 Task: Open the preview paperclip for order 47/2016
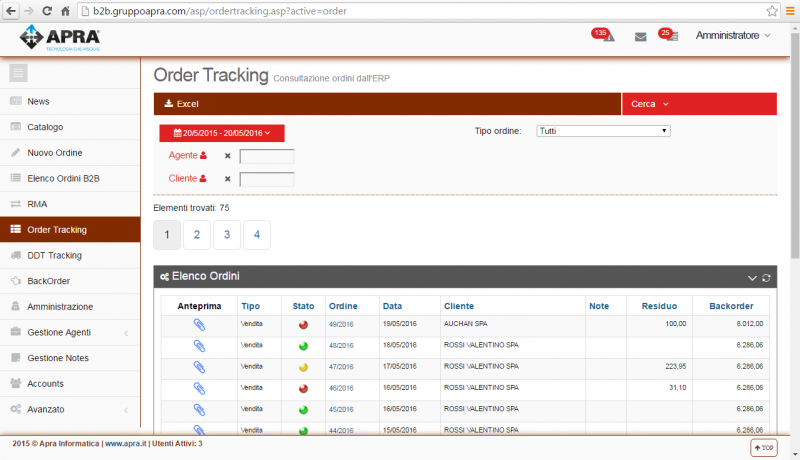click(199, 367)
